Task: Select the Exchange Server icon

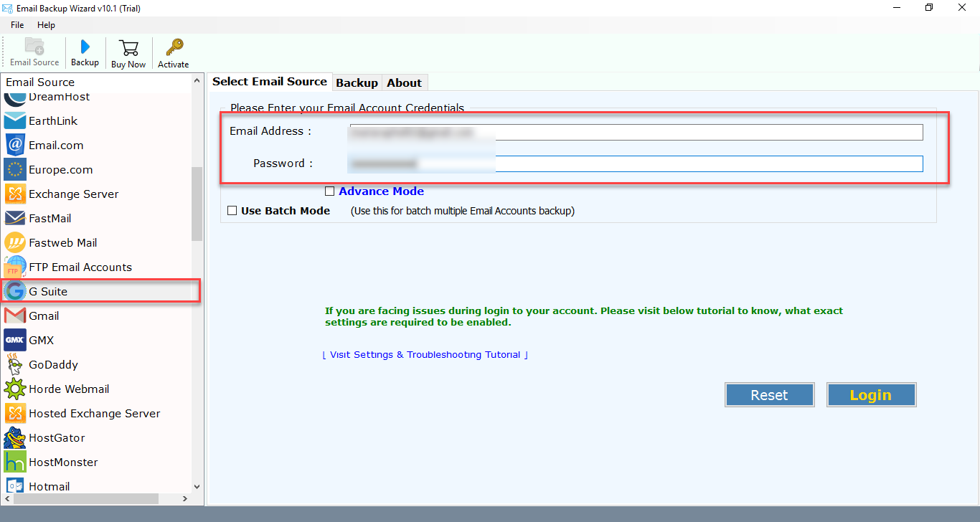Action: [x=15, y=194]
